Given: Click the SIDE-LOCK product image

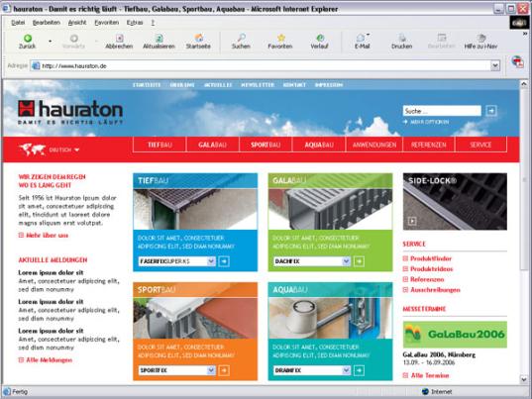Looking at the screenshot, I should 455,201.
